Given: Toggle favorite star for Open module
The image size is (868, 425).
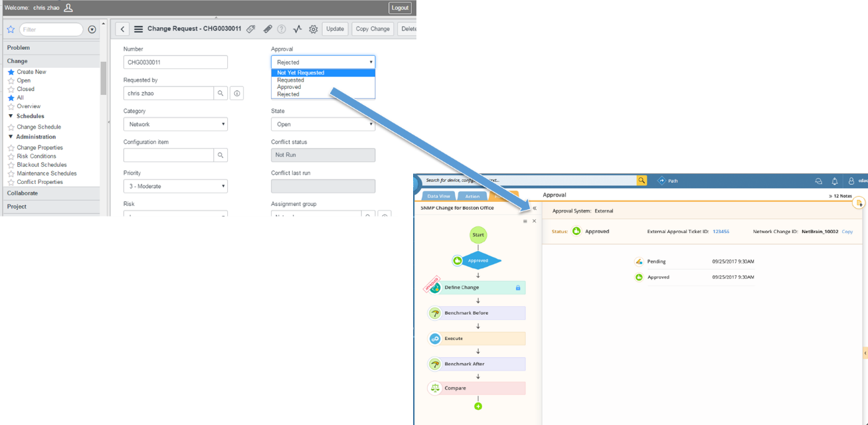Looking at the screenshot, I should tap(11, 81).
